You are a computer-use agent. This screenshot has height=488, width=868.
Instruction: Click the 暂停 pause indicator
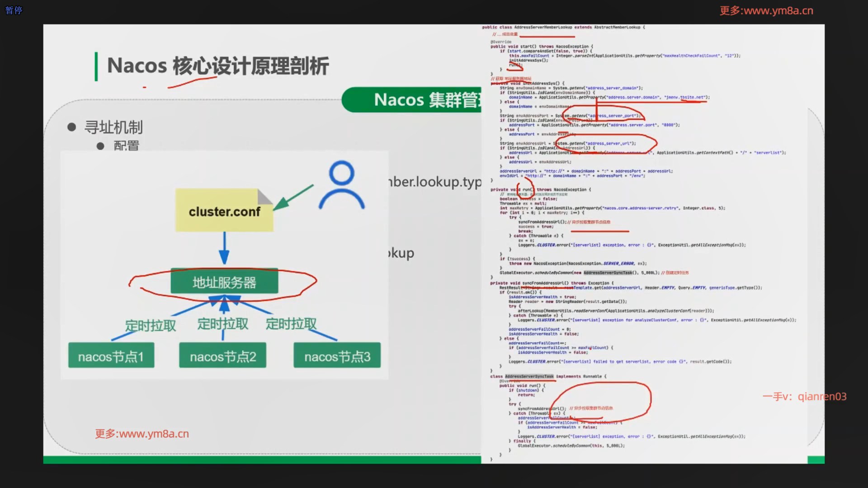click(14, 10)
